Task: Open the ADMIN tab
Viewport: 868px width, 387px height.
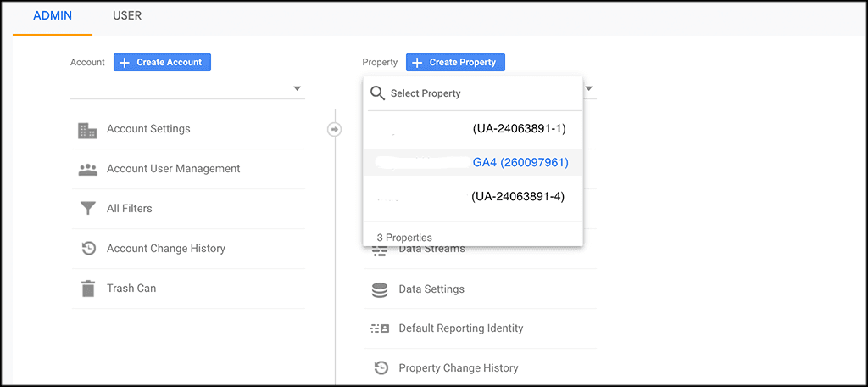Action: (x=52, y=15)
